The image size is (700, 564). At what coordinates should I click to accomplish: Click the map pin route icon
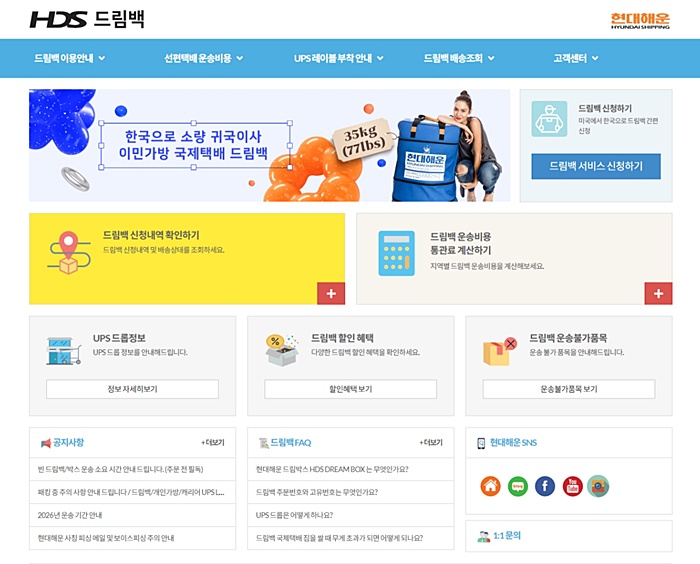(69, 252)
